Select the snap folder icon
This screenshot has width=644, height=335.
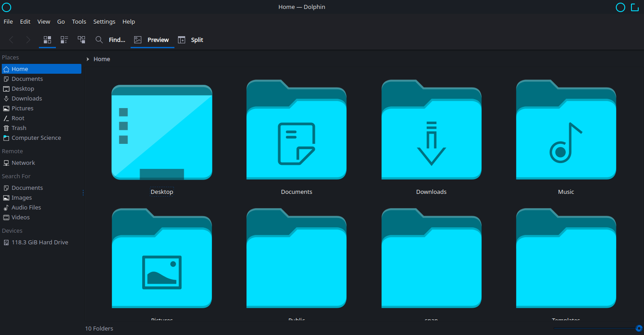[x=432, y=258]
